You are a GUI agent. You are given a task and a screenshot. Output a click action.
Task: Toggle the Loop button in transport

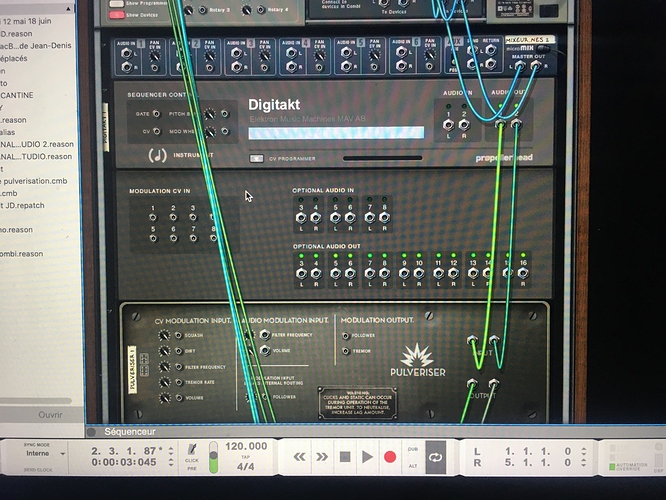click(x=436, y=458)
